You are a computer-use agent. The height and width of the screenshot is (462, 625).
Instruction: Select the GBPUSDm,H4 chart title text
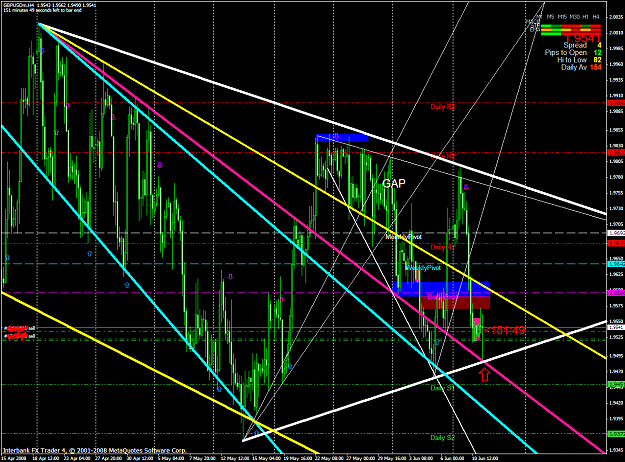pyautogui.click(x=19, y=5)
